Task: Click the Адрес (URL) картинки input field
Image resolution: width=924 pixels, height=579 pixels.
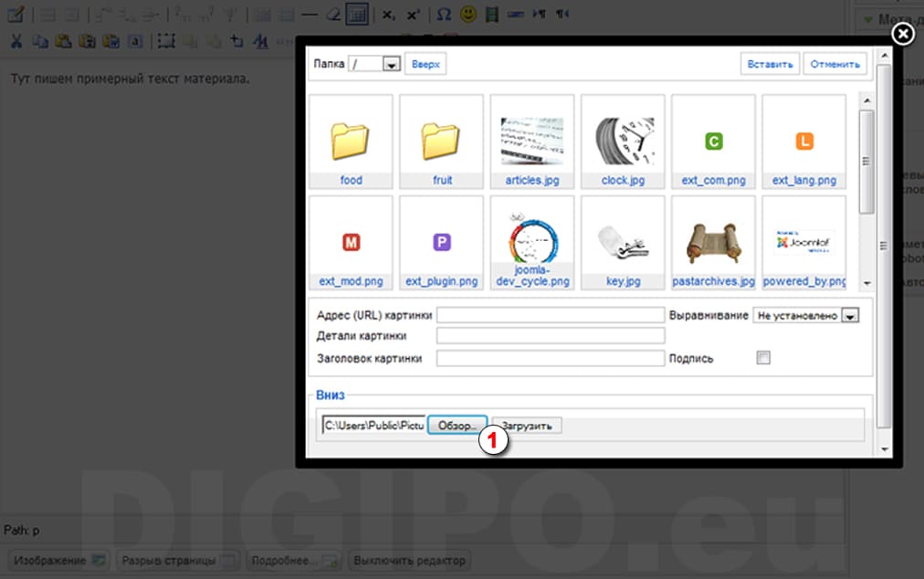Action: coord(550,315)
